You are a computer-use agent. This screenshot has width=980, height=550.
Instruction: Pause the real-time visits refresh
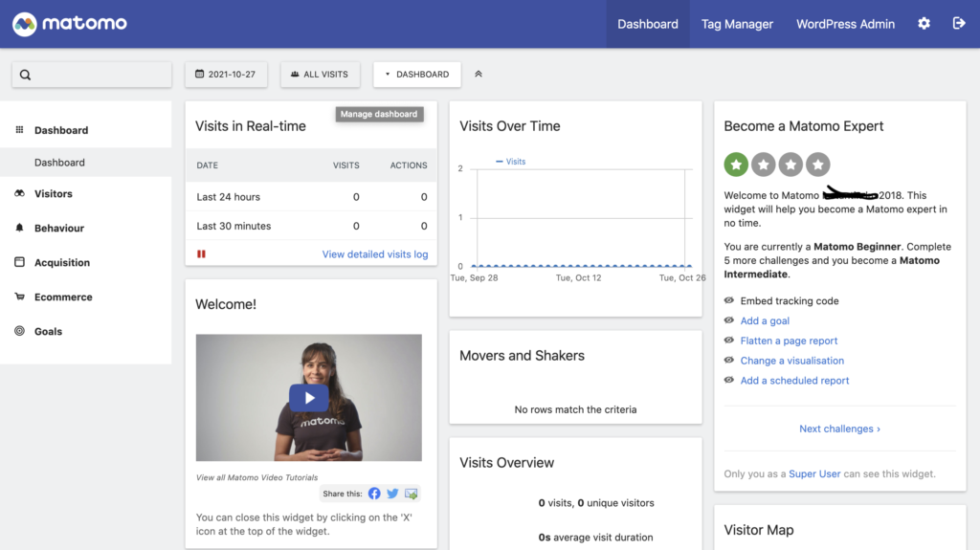pyautogui.click(x=201, y=253)
